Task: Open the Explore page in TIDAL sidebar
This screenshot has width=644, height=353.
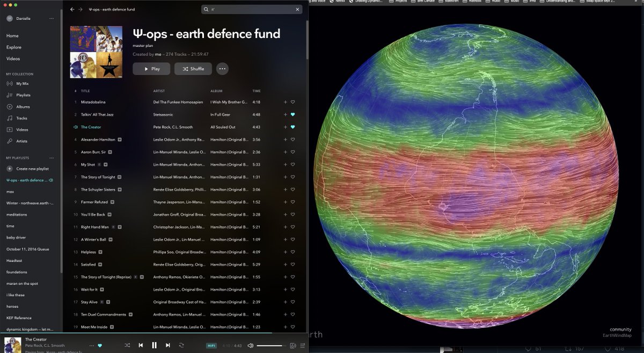Action: coord(14,47)
